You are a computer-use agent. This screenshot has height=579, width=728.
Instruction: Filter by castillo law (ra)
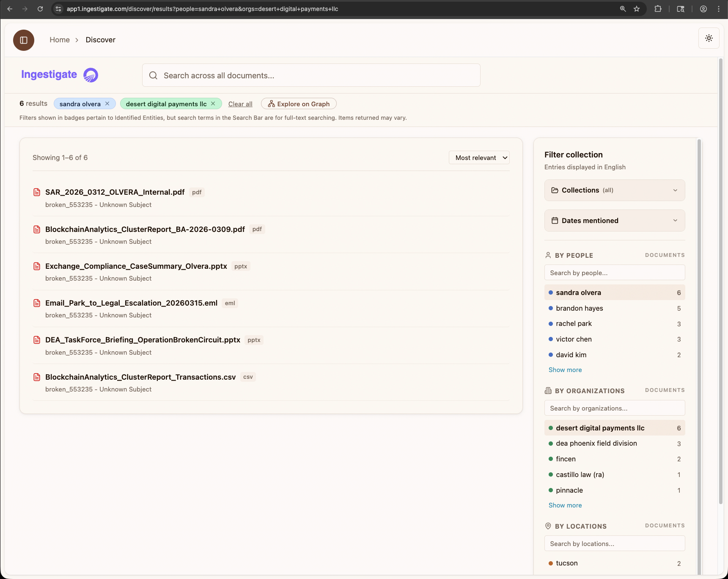click(x=615, y=475)
